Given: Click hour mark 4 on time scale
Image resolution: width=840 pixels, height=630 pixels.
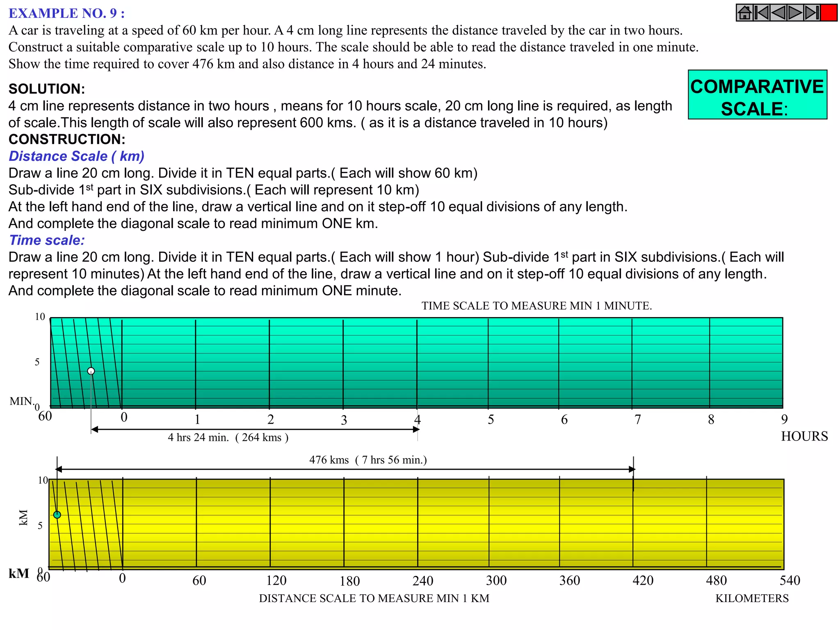Looking at the screenshot, I should (x=417, y=420).
